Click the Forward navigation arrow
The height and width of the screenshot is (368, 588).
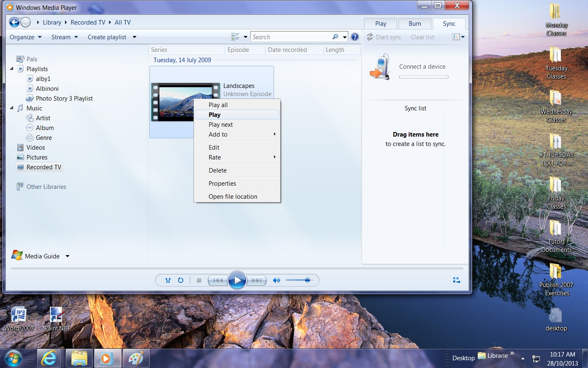point(26,22)
